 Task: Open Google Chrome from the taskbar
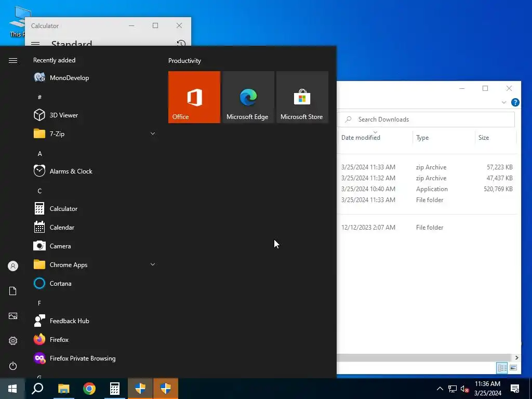click(x=89, y=389)
